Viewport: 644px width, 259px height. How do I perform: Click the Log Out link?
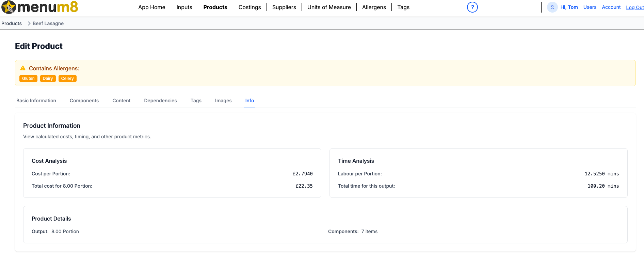tap(635, 7)
